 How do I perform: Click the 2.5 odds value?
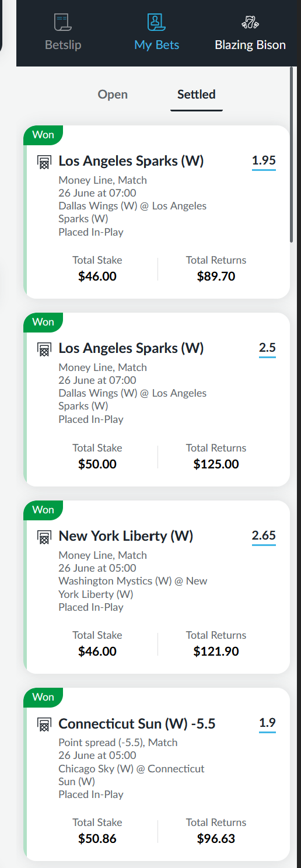pyautogui.click(x=267, y=348)
